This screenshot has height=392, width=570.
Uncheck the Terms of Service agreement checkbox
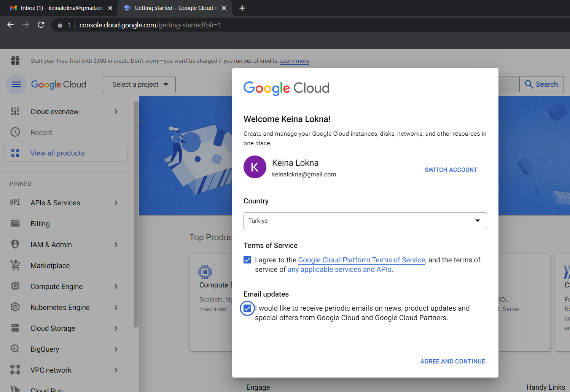(x=247, y=260)
